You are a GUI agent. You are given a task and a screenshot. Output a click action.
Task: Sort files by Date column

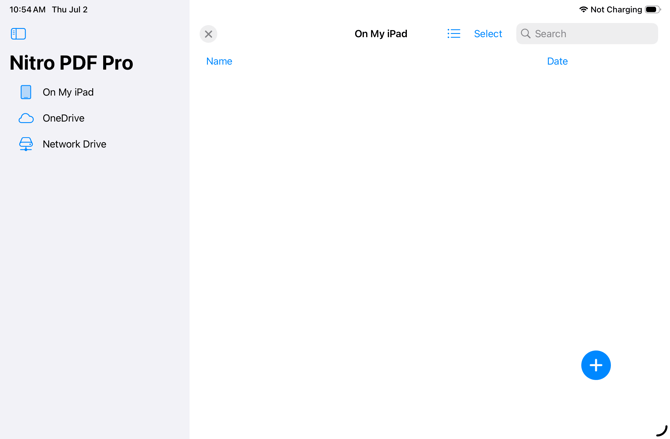tap(557, 62)
